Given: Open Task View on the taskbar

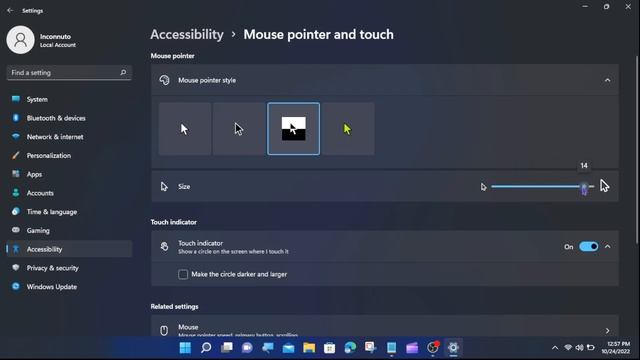Looking at the screenshot, I should [227, 348].
